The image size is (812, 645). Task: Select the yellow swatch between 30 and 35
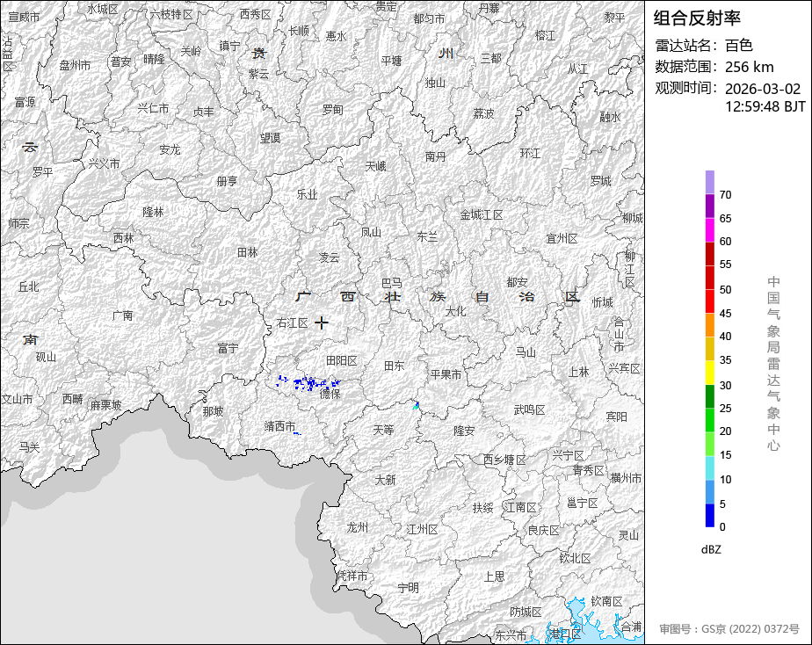click(709, 373)
